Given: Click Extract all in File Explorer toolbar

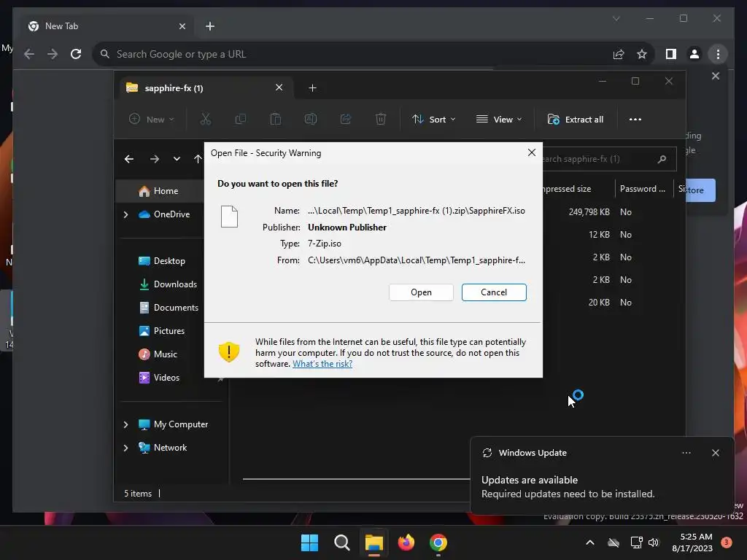Looking at the screenshot, I should (x=576, y=120).
